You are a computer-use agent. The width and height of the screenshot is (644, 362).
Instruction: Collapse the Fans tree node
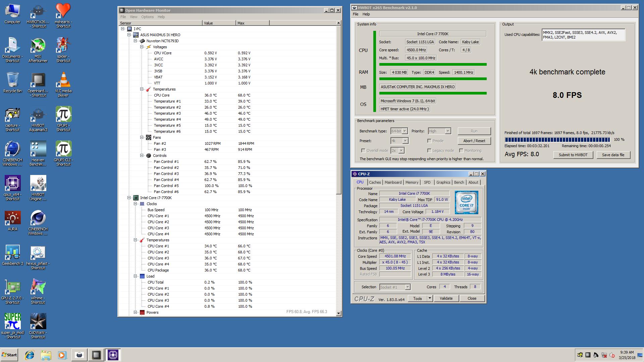coord(142,137)
